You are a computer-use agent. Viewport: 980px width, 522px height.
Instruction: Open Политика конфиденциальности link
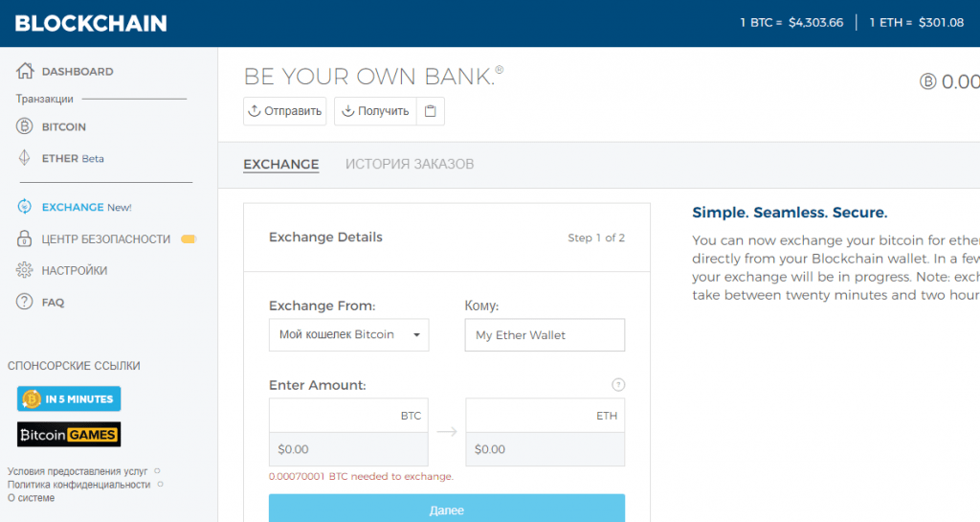click(79, 485)
